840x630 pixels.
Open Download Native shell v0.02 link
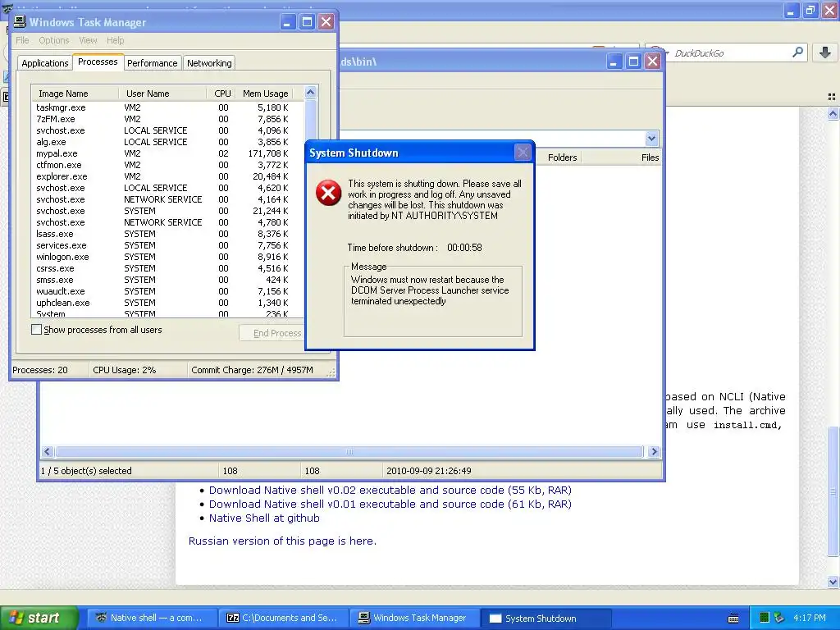click(x=390, y=491)
